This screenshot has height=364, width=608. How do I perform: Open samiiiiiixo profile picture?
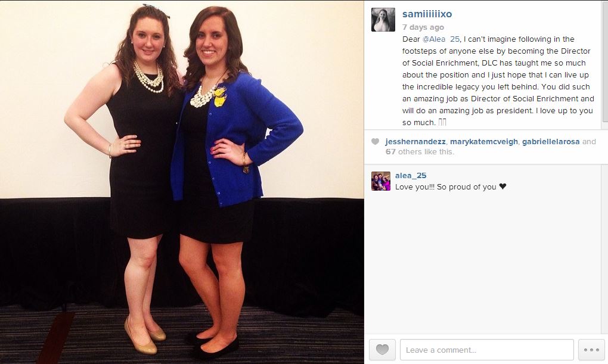pos(383,20)
